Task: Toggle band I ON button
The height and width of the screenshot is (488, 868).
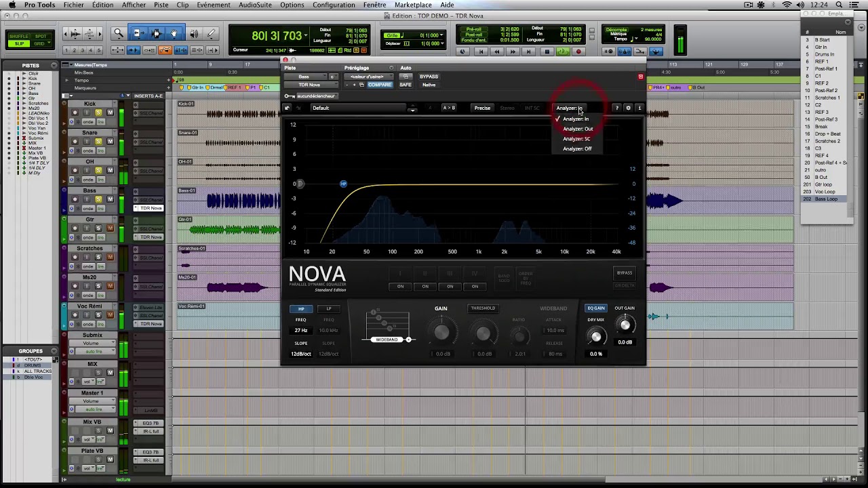Action: tap(400, 286)
